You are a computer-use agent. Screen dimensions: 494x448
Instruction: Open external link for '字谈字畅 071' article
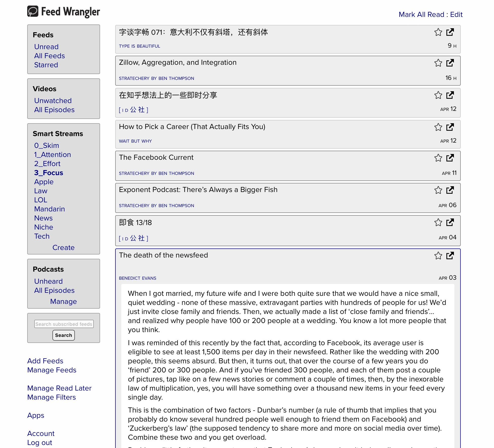point(450,32)
